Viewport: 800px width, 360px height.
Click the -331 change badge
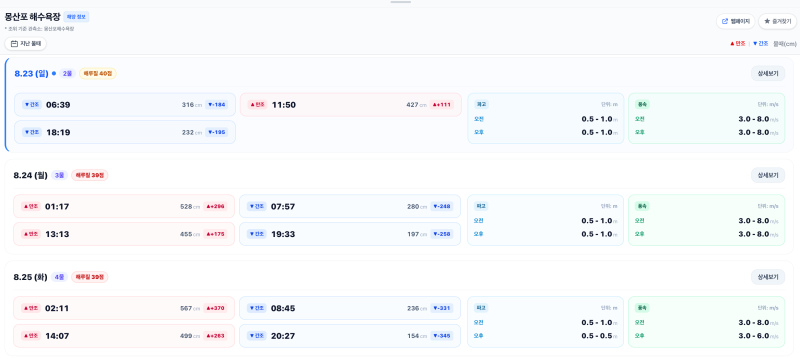(442, 308)
